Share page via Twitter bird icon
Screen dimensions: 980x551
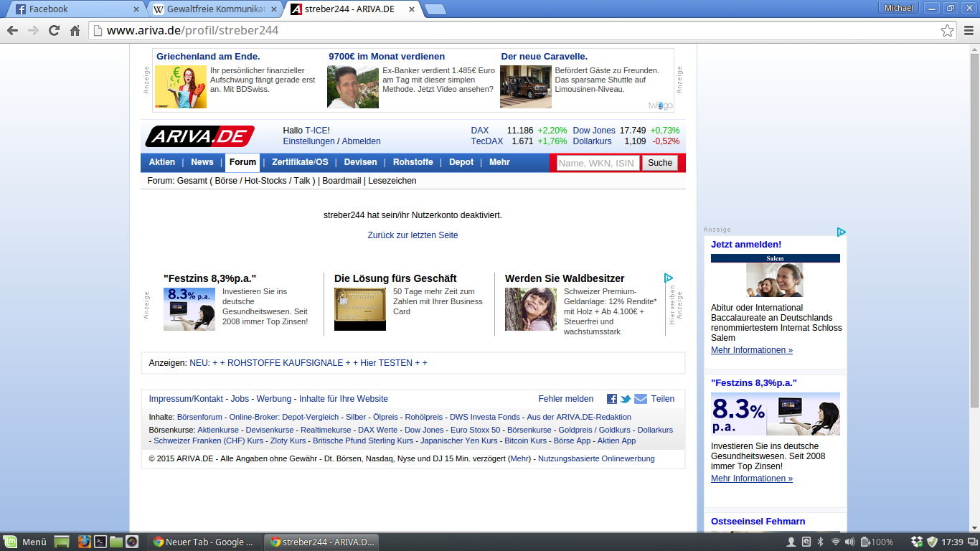pyautogui.click(x=626, y=399)
